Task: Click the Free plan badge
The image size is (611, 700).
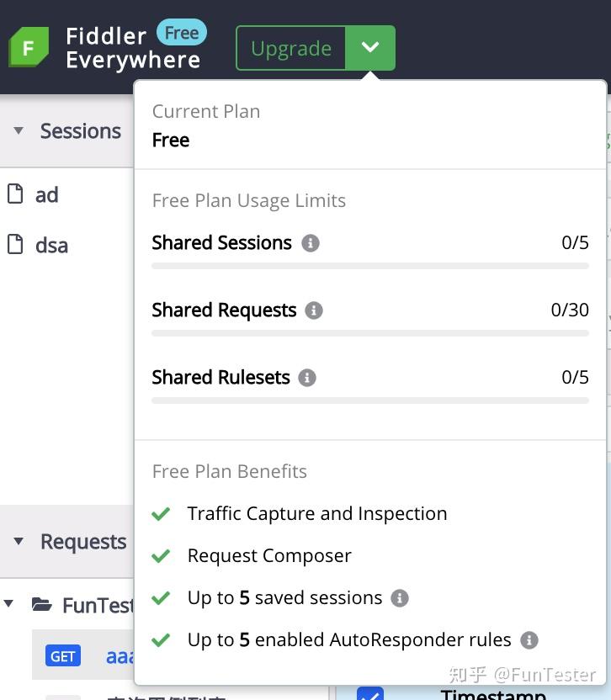Action: pyautogui.click(x=181, y=34)
